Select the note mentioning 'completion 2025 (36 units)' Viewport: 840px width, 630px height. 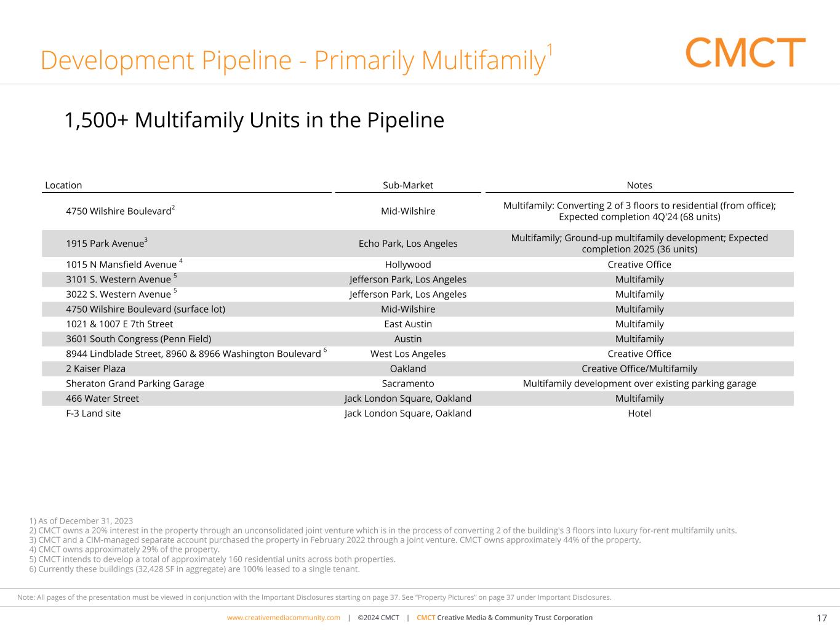pos(639,243)
